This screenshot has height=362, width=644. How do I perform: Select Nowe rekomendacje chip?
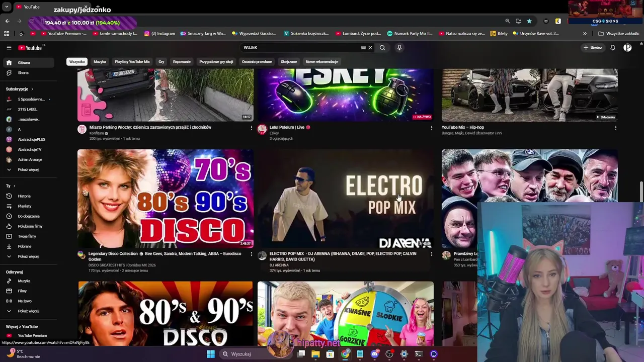(x=322, y=62)
